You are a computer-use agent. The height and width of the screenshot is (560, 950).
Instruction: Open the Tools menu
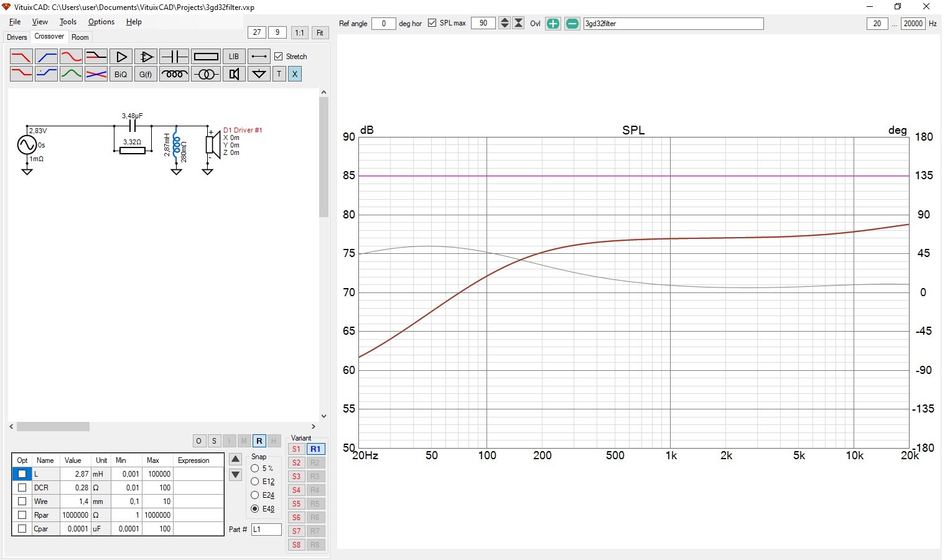[68, 22]
